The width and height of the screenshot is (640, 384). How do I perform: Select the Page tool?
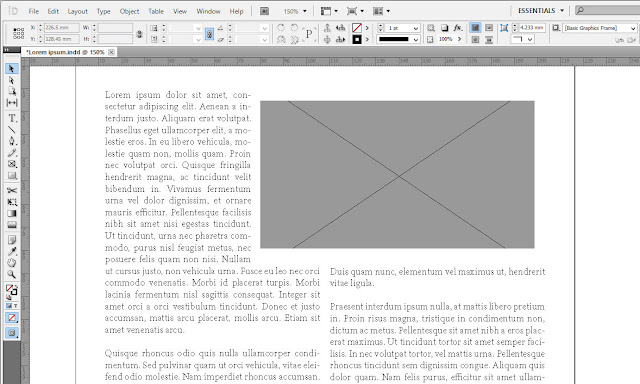(x=11, y=91)
